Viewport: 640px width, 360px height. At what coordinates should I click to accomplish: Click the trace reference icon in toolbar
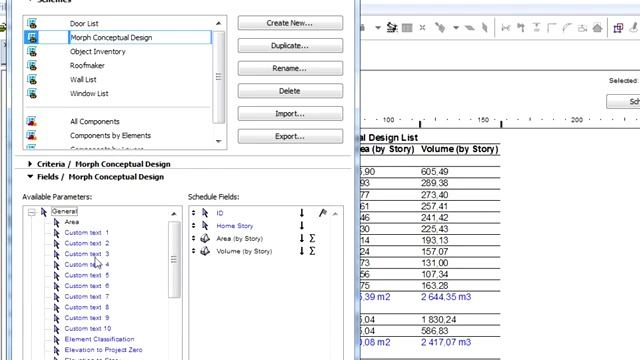(x=440, y=28)
